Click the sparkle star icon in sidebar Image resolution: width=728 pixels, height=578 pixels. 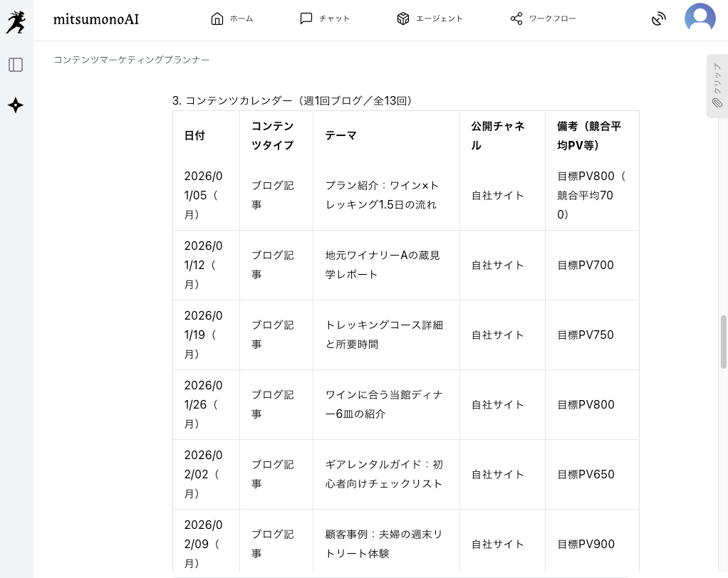coord(16,105)
